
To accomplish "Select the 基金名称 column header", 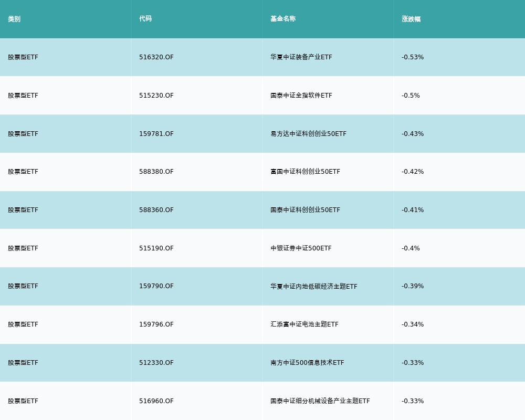I will [x=283, y=19].
